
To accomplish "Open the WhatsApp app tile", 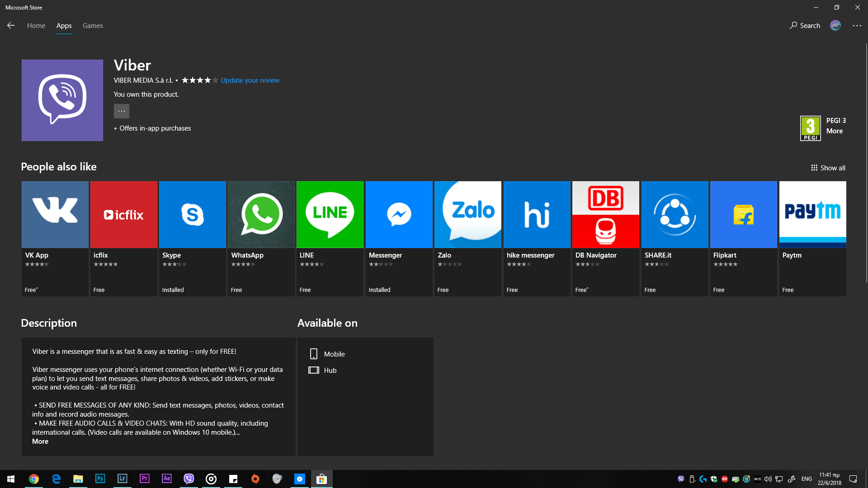I will click(x=261, y=239).
